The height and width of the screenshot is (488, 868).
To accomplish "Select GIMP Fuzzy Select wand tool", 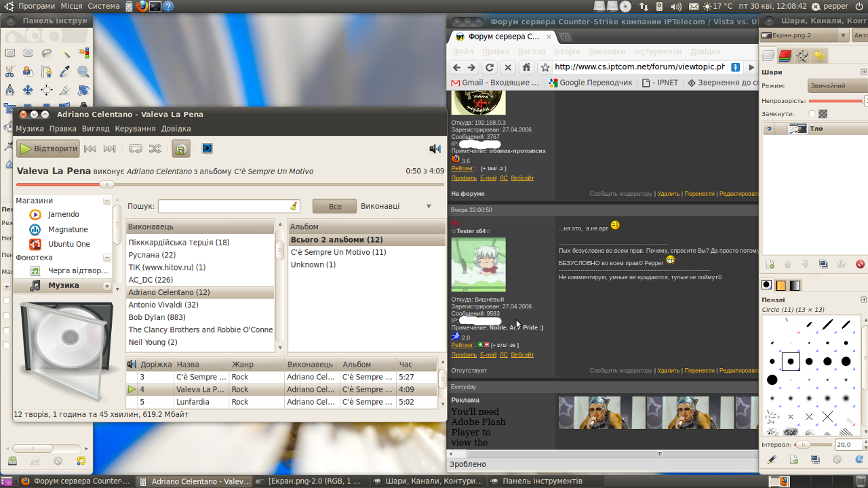I will tap(65, 53).
